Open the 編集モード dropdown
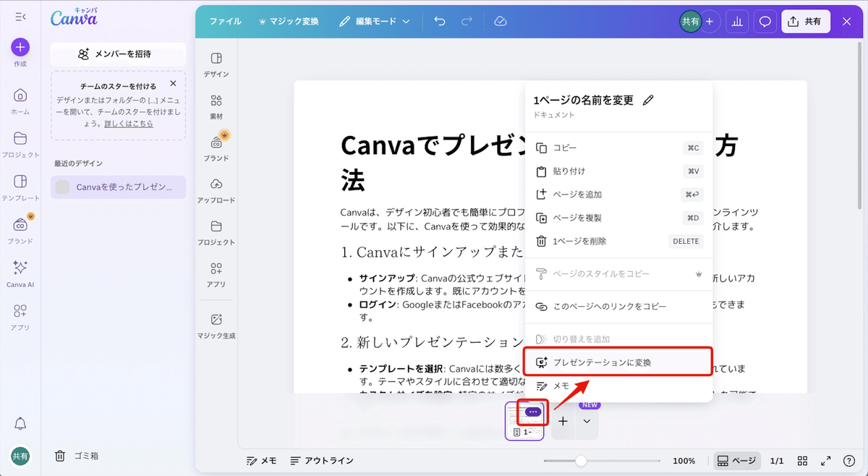The width and height of the screenshot is (868, 476). pos(374,22)
